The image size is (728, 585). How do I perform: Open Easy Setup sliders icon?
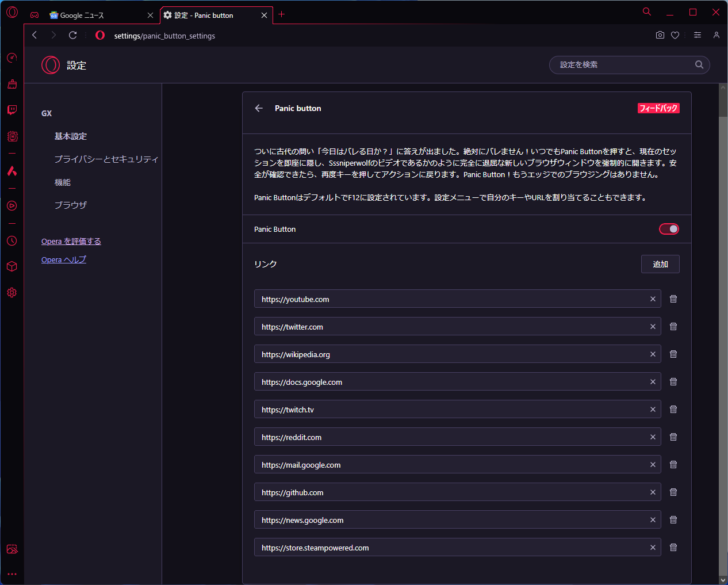coord(698,35)
